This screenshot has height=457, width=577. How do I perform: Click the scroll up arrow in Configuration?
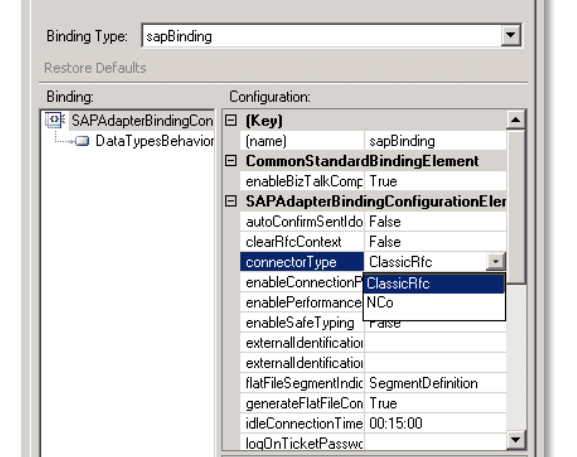516,120
